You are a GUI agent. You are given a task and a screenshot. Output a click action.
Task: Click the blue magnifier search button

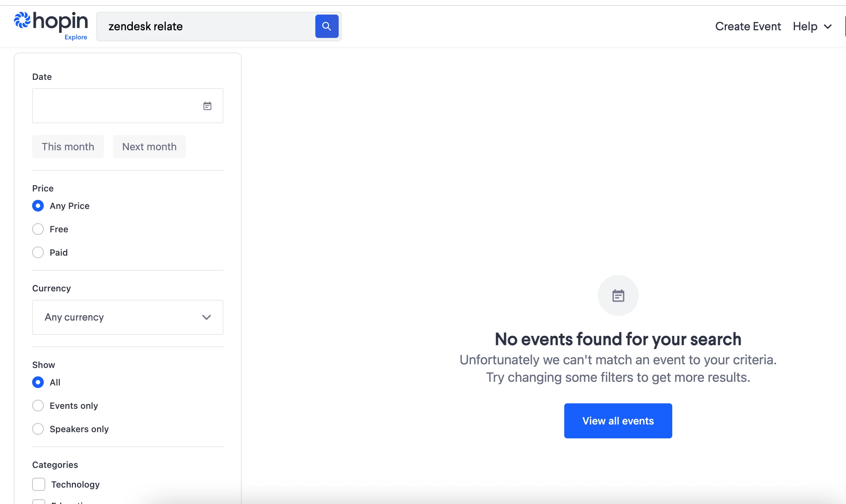pyautogui.click(x=327, y=26)
